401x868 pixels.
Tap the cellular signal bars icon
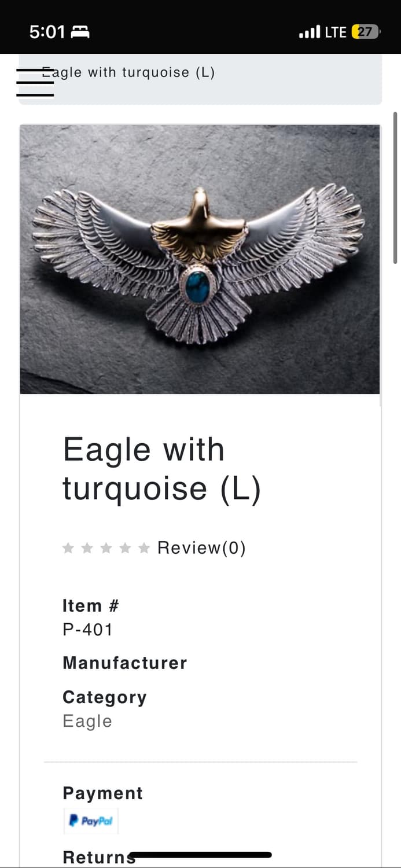[x=310, y=32]
